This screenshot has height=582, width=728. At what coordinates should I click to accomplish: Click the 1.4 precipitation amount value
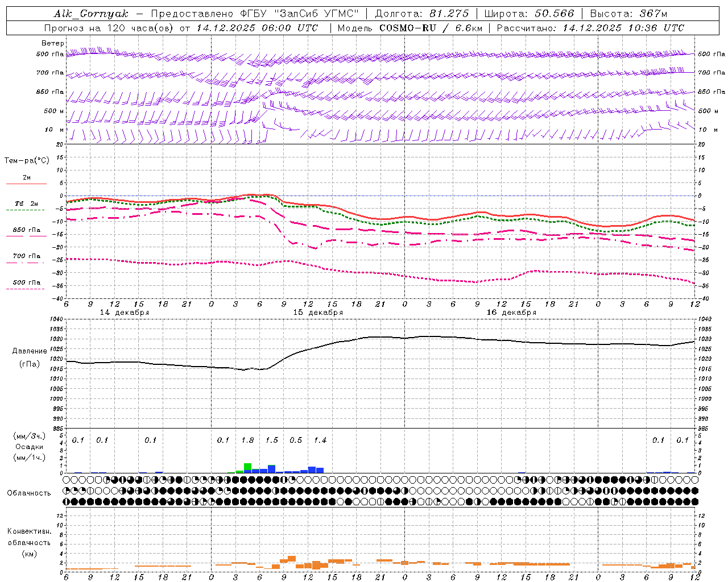point(320,440)
